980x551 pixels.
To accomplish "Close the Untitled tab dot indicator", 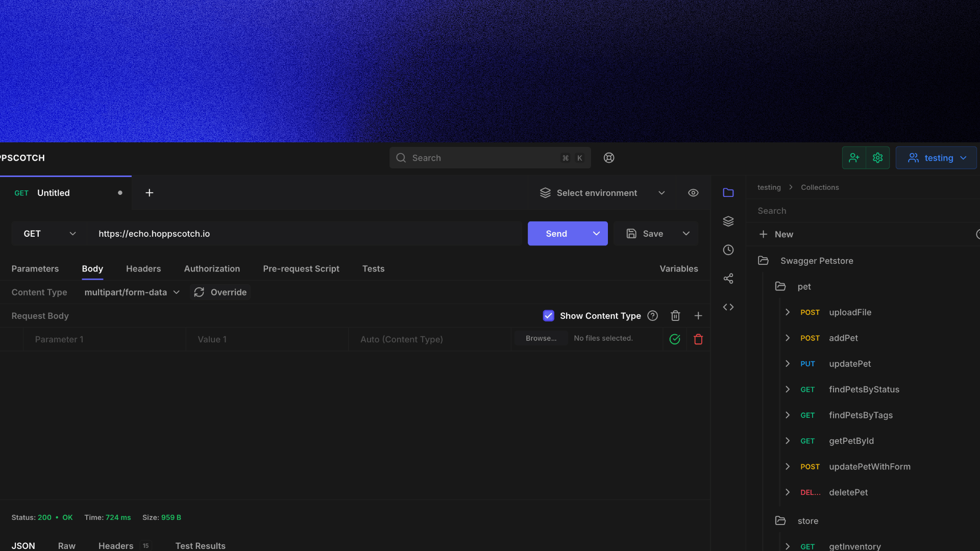I will click(120, 192).
